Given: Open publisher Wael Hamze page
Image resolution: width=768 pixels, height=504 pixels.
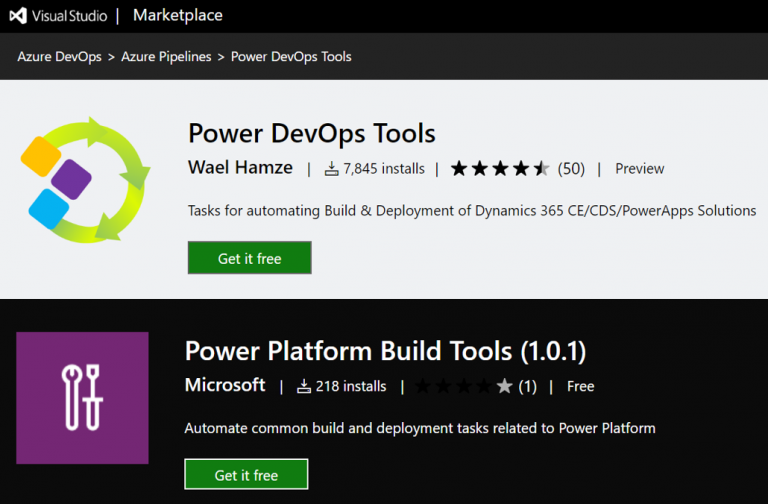Looking at the screenshot, I should coord(240,168).
